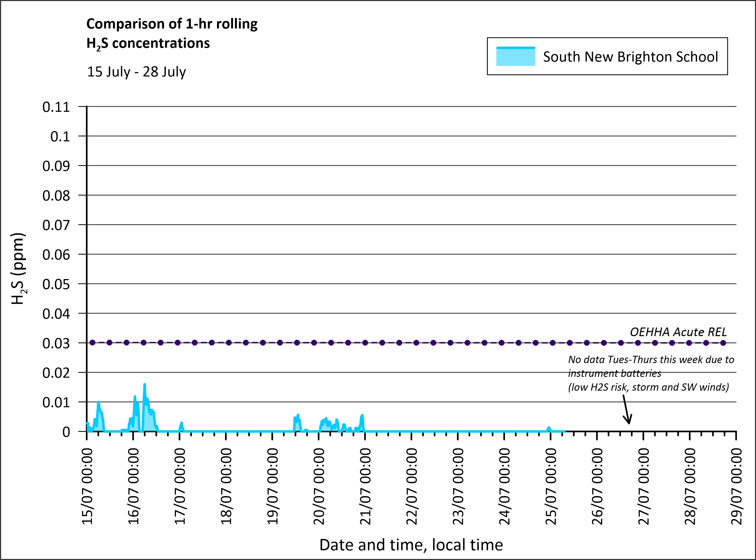The width and height of the screenshot is (756, 560).
Task: Click the highest H2S peak on 16 July
Action: pos(145,385)
